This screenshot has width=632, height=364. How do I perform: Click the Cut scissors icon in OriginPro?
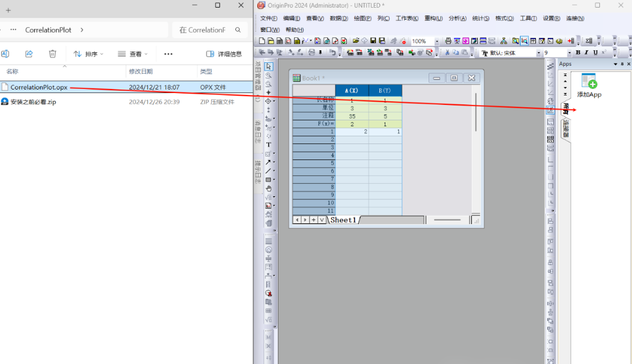tap(447, 52)
